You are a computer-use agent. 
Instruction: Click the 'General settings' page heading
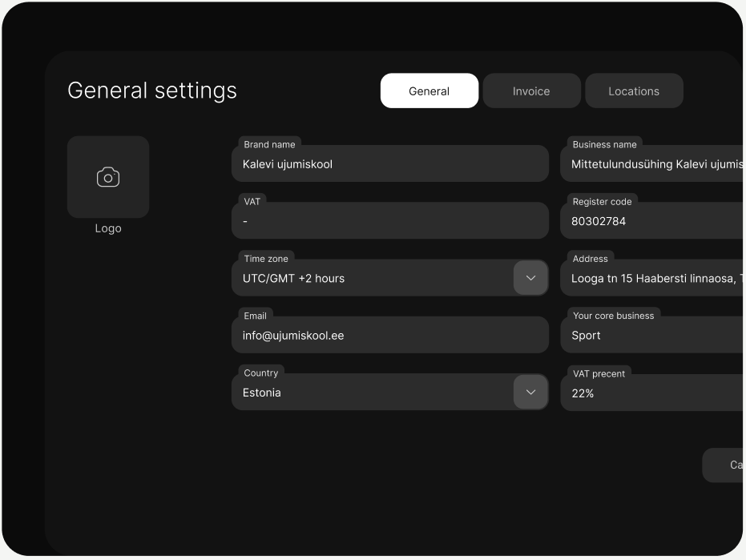coord(152,91)
